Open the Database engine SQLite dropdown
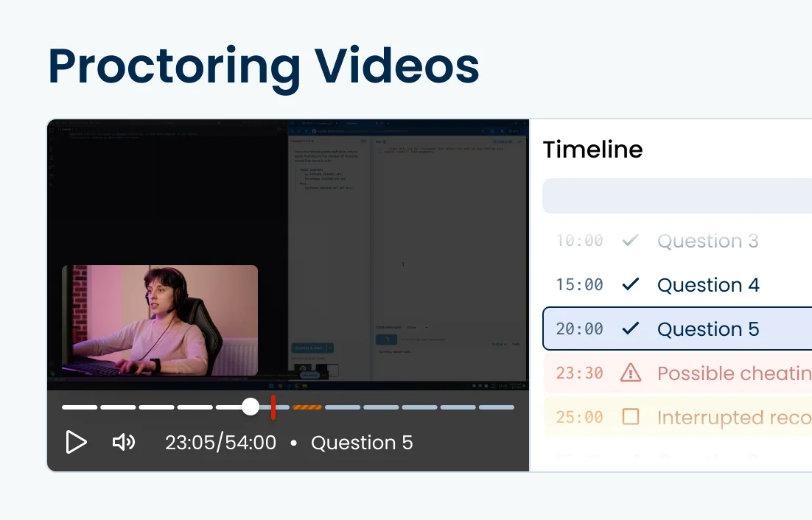812x520 pixels. pyautogui.click(x=416, y=327)
